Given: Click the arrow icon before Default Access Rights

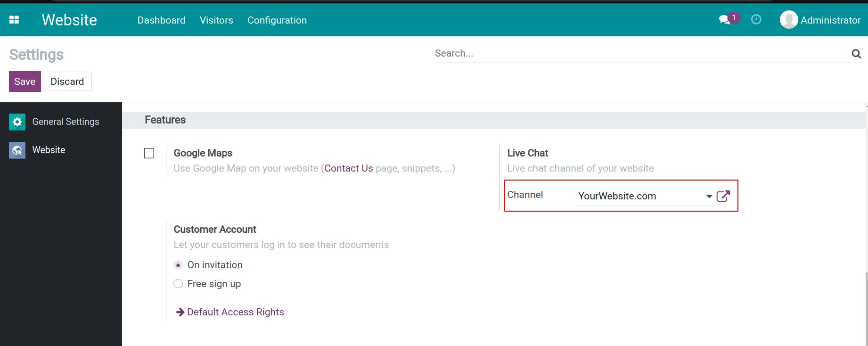Looking at the screenshot, I should [179, 312].
